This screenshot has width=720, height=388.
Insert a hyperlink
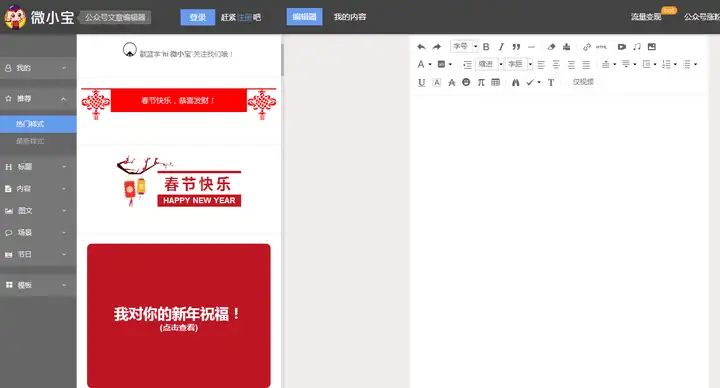587,47
